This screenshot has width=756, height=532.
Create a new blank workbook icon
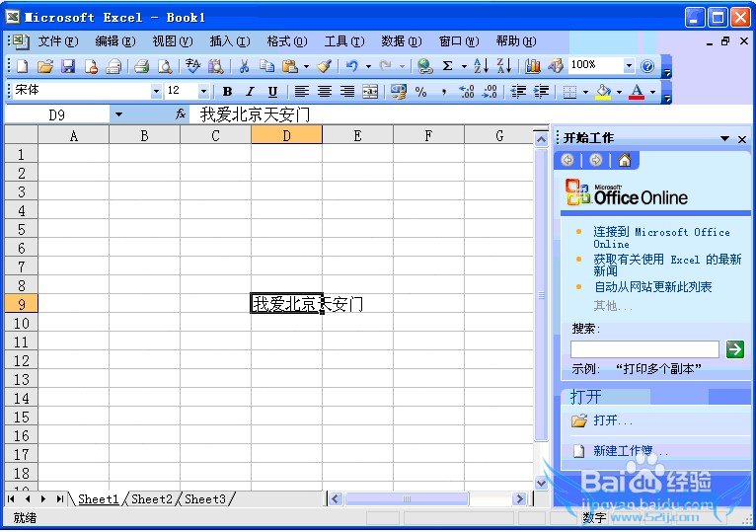pos(22,66)
